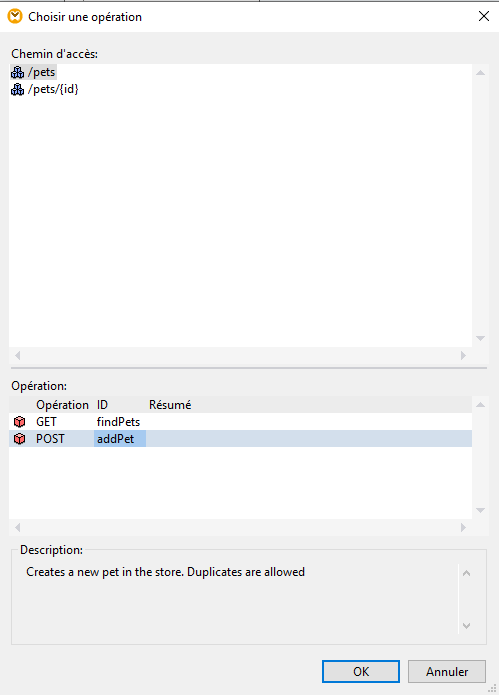Click operation list scroll-left arrow
Viewport: 499px width, 695px height.
18,527
